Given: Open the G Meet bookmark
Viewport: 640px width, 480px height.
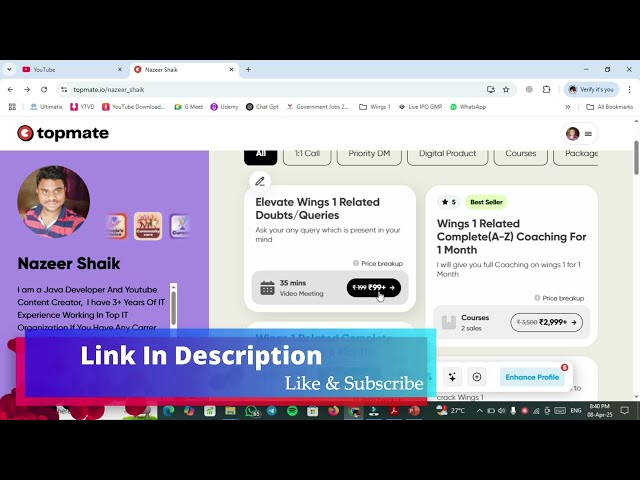Looking at the screenshot, I should pyautogui.click(x=189, y=107).
